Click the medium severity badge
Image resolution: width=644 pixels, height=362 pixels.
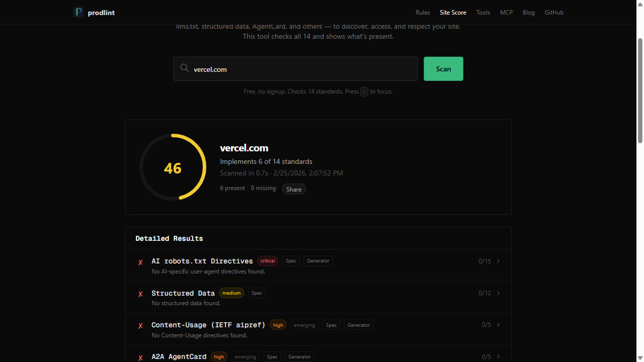(231, 293)
